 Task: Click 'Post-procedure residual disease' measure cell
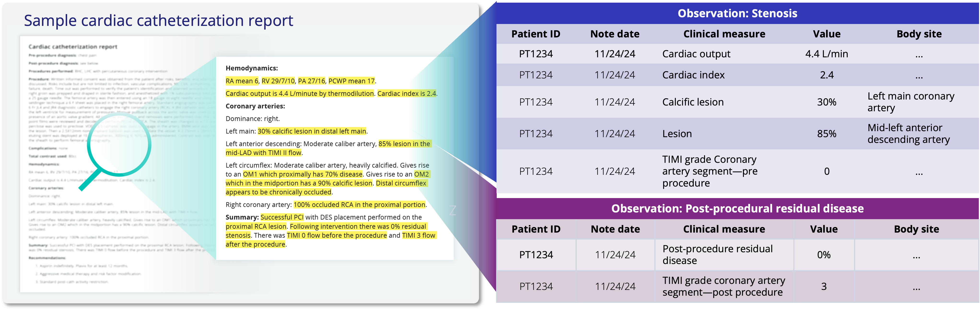(717, 255)
